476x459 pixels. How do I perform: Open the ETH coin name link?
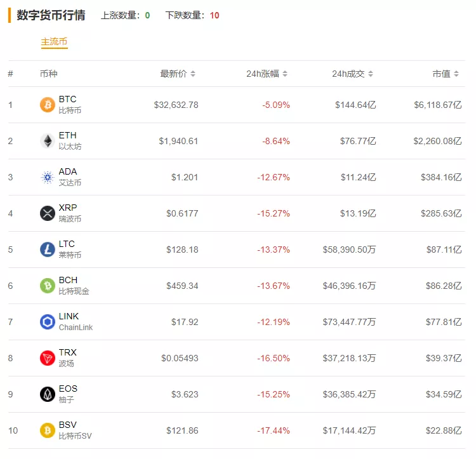pos(67,135)
